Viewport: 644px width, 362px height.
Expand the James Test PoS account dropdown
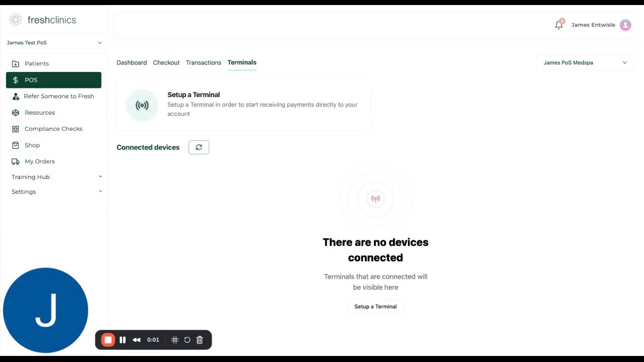[54, 43]
